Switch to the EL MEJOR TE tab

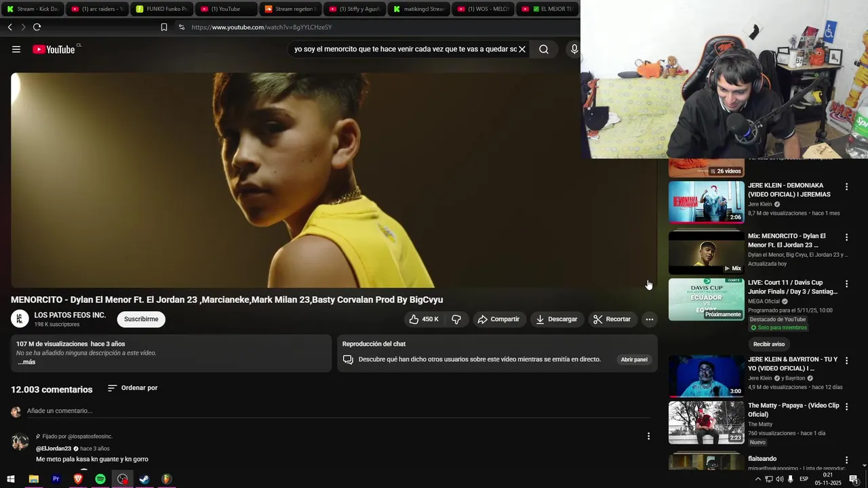[548, 9]
